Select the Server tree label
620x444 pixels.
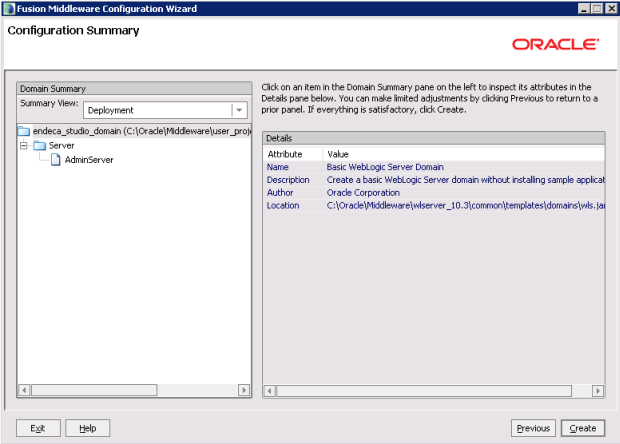point(61,145)
